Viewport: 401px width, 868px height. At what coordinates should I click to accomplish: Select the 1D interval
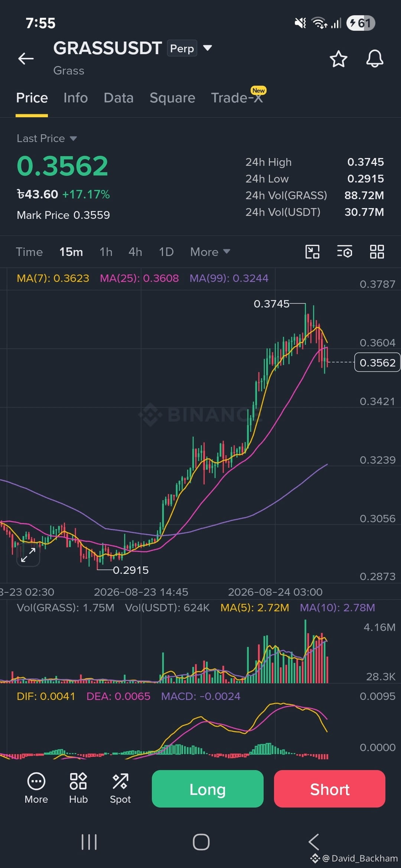166,252
